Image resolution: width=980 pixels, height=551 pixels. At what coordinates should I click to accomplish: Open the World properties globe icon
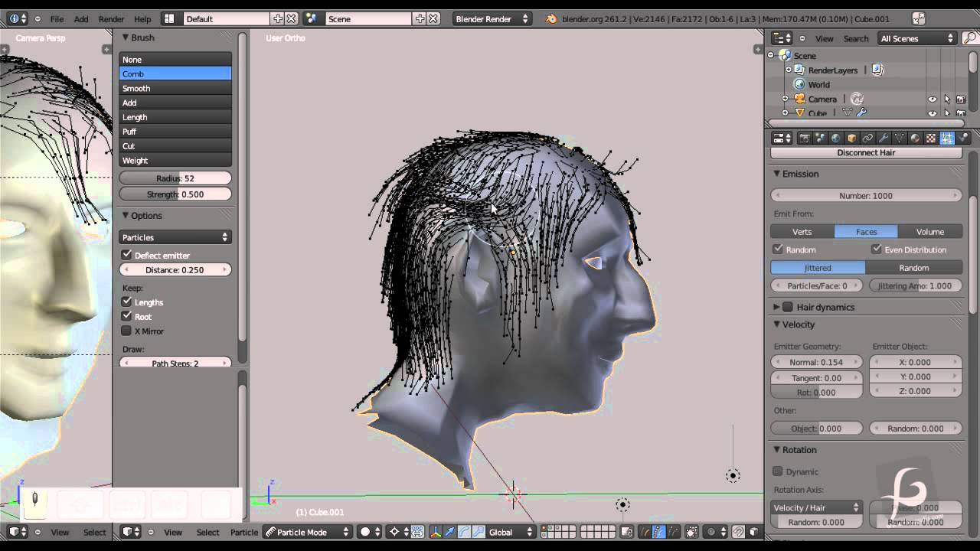pyautogui.click(x=836, y=138)
